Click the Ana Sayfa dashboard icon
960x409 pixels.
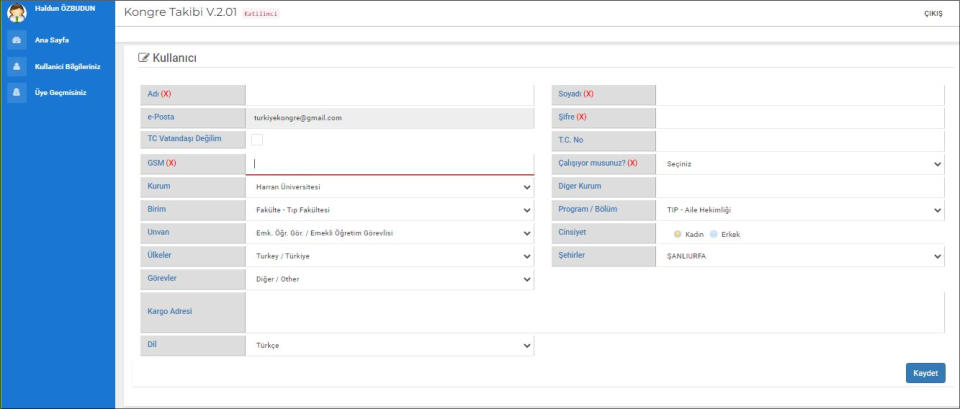pyautogui.click(x=17, y=40)
